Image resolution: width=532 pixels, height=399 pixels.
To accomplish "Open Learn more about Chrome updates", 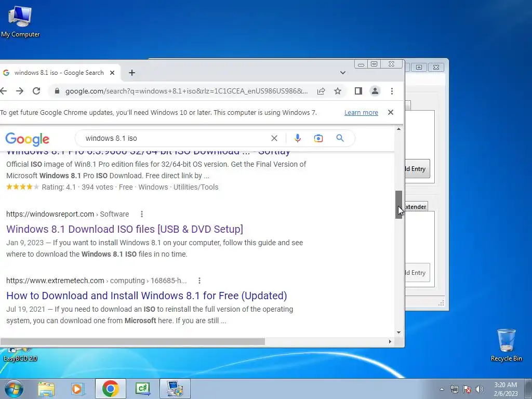I will [361, 113].
